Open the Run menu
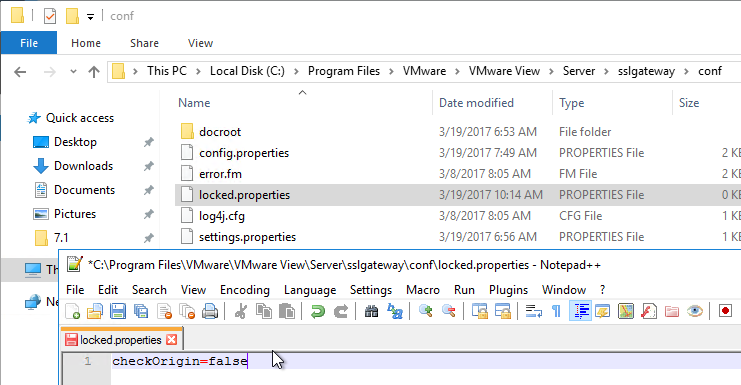 (465, 290)
